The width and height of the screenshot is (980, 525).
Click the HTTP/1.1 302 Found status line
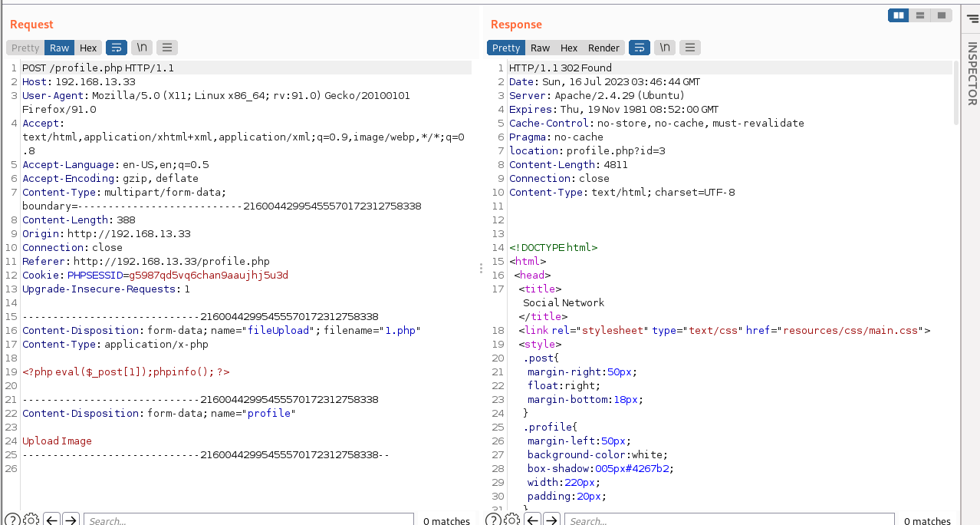click(x=561, y=68)
